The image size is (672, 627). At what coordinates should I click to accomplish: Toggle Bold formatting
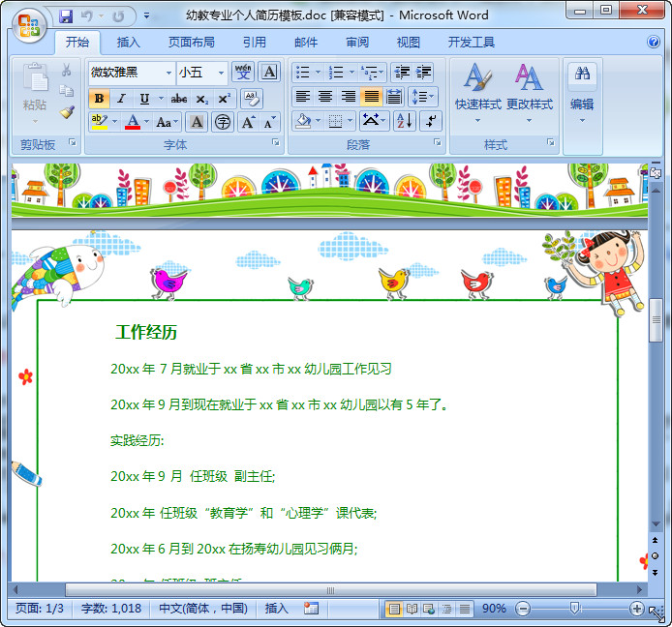99,99
